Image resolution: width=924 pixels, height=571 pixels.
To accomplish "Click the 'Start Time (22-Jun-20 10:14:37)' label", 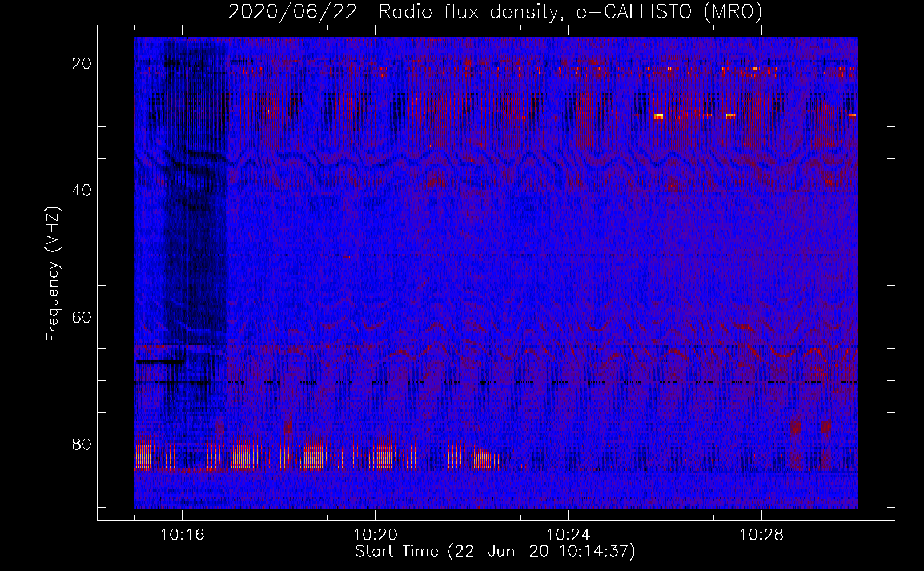I will pyautogui.click(x=495, y=552).
